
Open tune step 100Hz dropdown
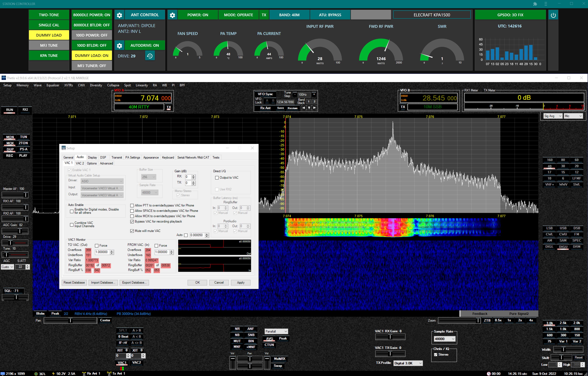pyautogui.click(x=304, y=95)
